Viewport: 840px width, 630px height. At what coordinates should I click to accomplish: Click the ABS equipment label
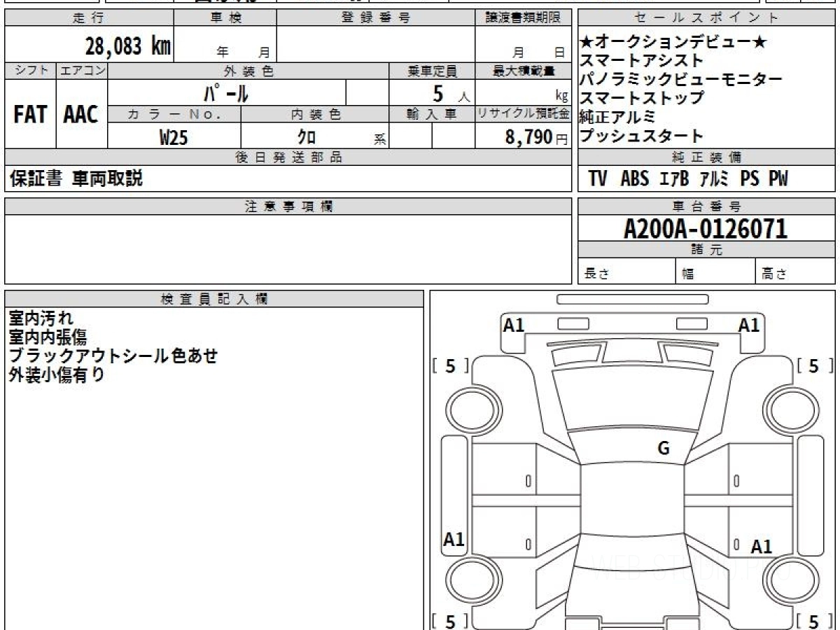635,179
